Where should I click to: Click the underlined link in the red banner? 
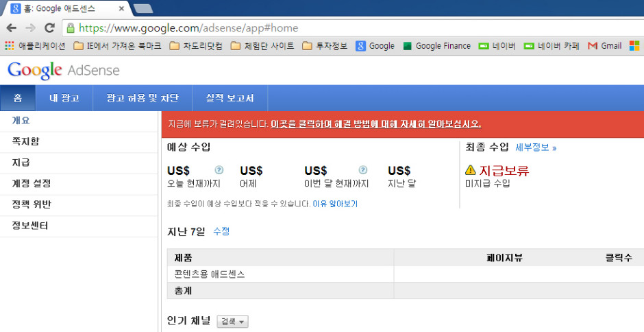click(376, 124)
